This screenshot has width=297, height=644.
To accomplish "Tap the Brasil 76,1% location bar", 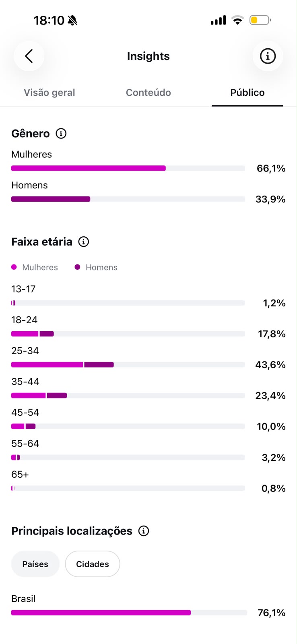I will click(129, 613).
